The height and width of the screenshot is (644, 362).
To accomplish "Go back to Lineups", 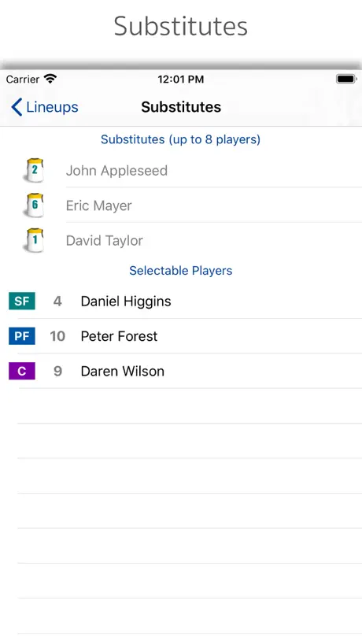I will [44, 107].
